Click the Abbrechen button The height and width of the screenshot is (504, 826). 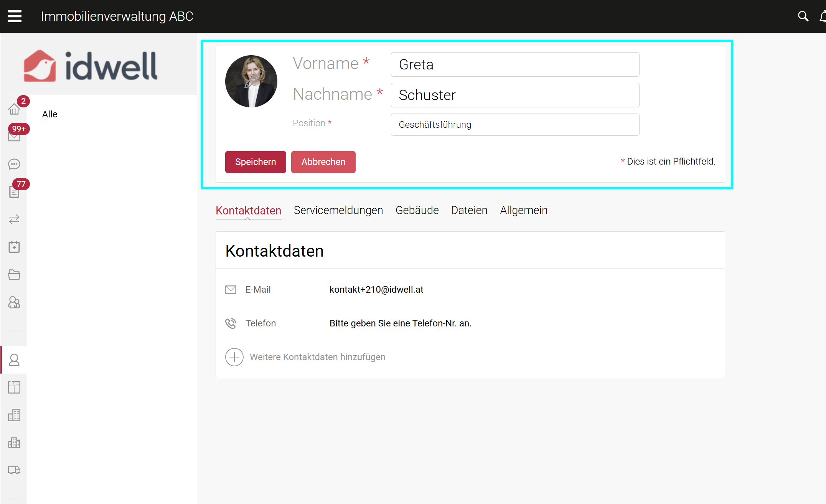coord(323,162)
